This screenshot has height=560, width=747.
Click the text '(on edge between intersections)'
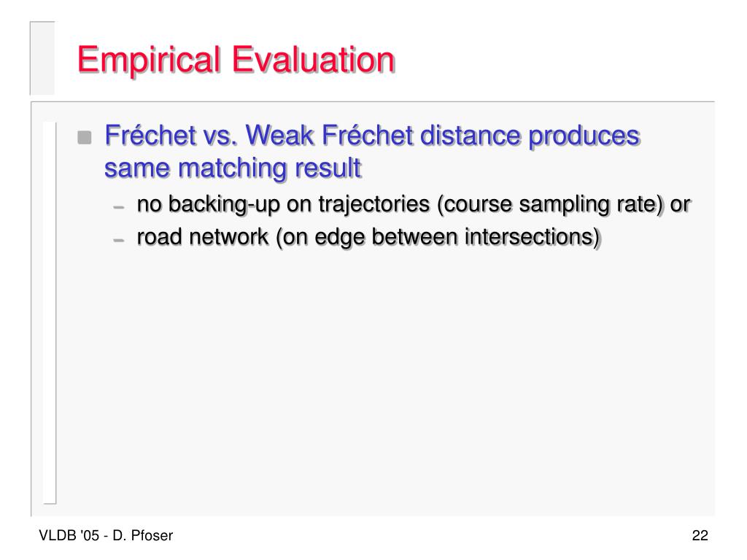[438, 237]
